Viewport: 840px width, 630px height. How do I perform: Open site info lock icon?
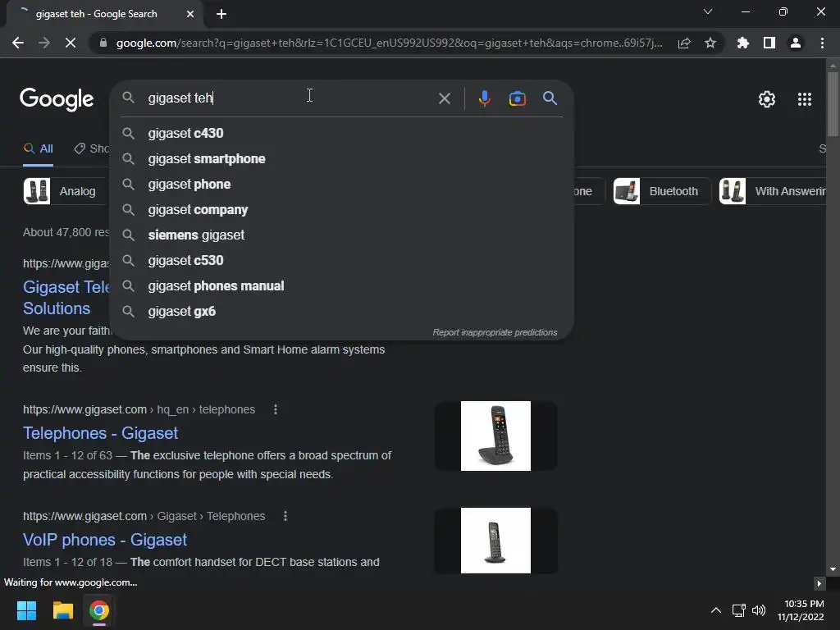pos(103,43)
